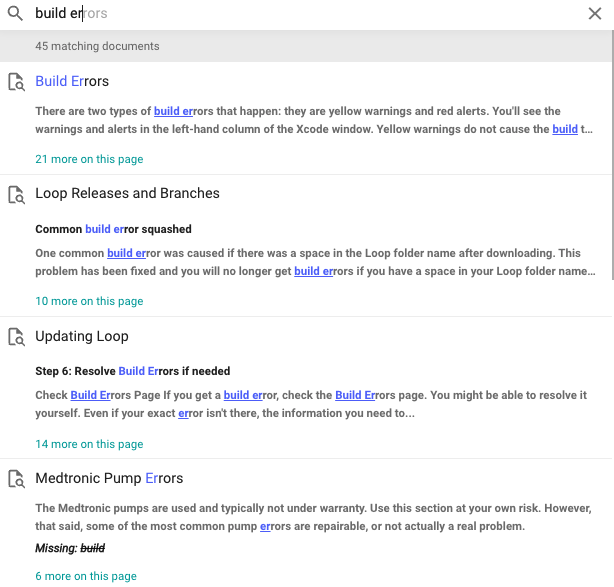Image resolution: width=614 pixels, height=587 pixels.
Task: Click document icon beside Loop Releases and Branches
Action: (16, 195)
